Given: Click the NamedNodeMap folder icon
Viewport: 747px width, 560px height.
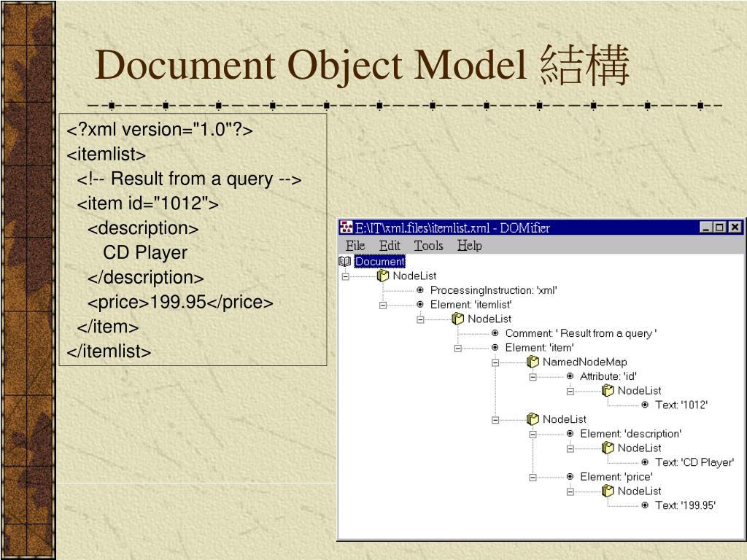Looking at the screenshot, I should (533, 362).
